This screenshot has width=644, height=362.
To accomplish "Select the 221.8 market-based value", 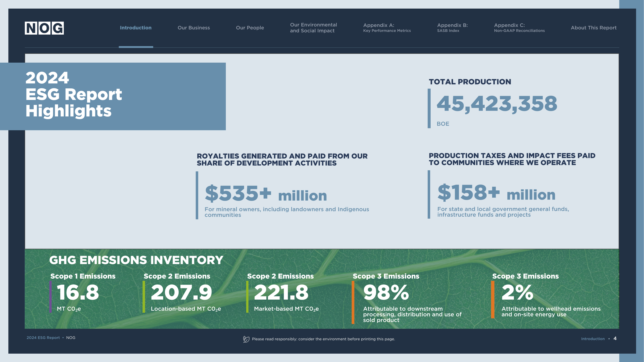I will (281, 292).
